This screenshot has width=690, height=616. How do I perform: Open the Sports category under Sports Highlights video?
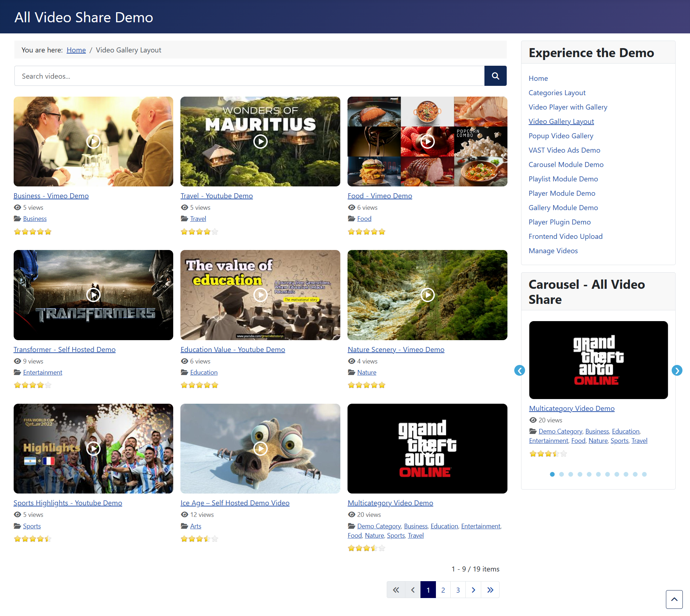point(32,526)
